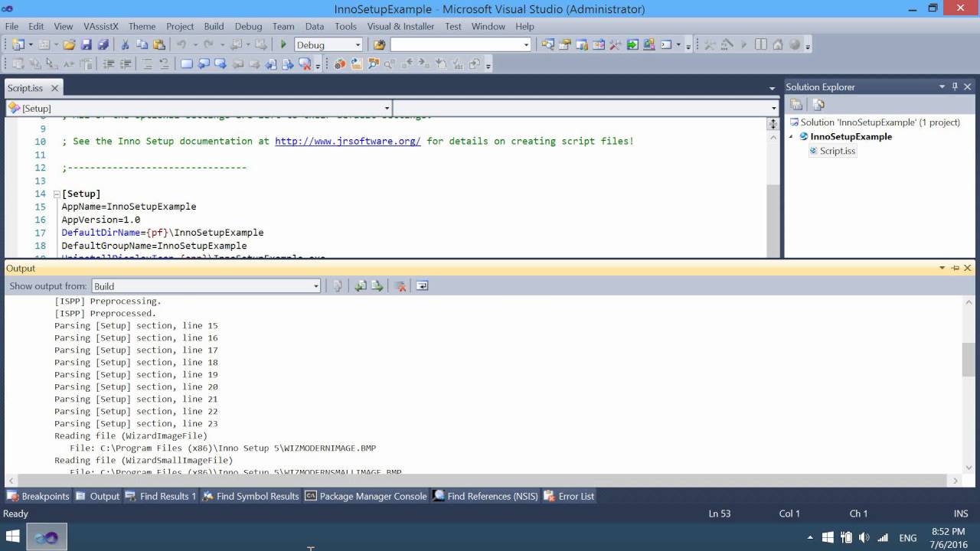
Task: Click the Command Window toolbar icon
Action: click(x=666, y=44)
